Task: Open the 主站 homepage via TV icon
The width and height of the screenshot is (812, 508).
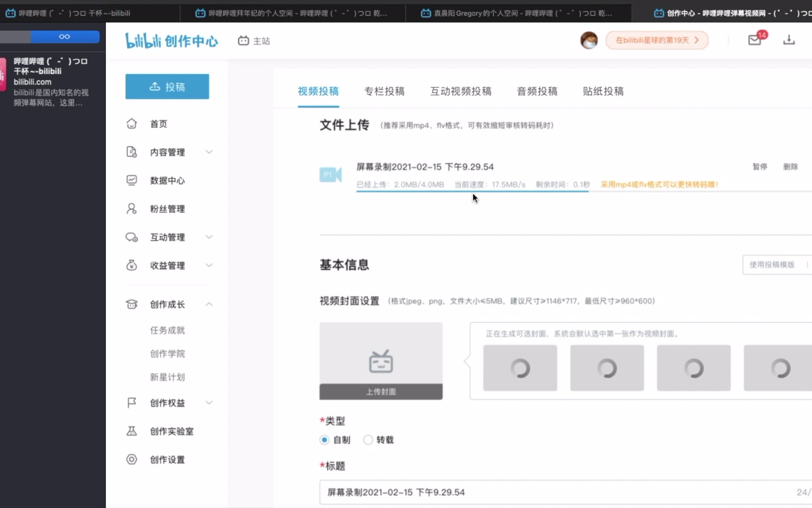Action: coord(254,41)
